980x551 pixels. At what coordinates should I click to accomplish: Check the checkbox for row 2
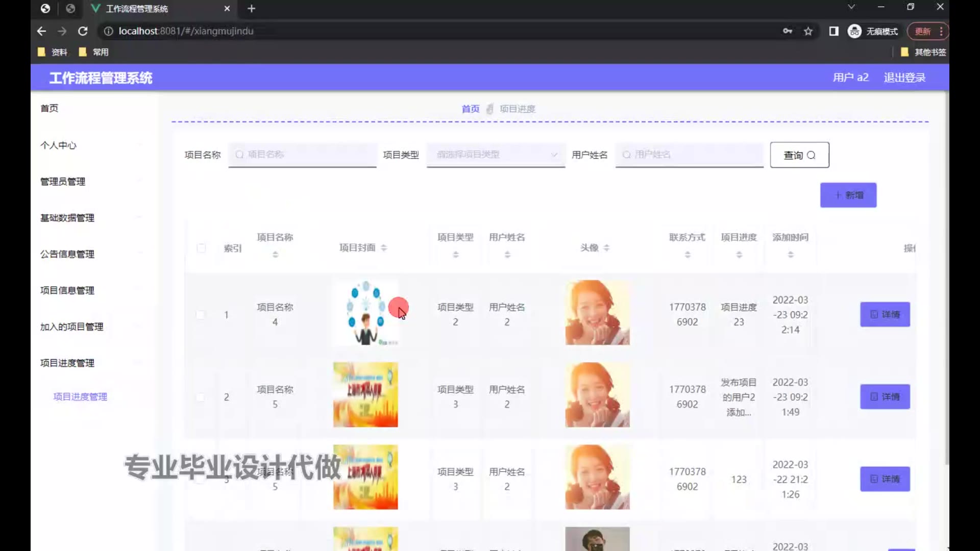point(201,397)
